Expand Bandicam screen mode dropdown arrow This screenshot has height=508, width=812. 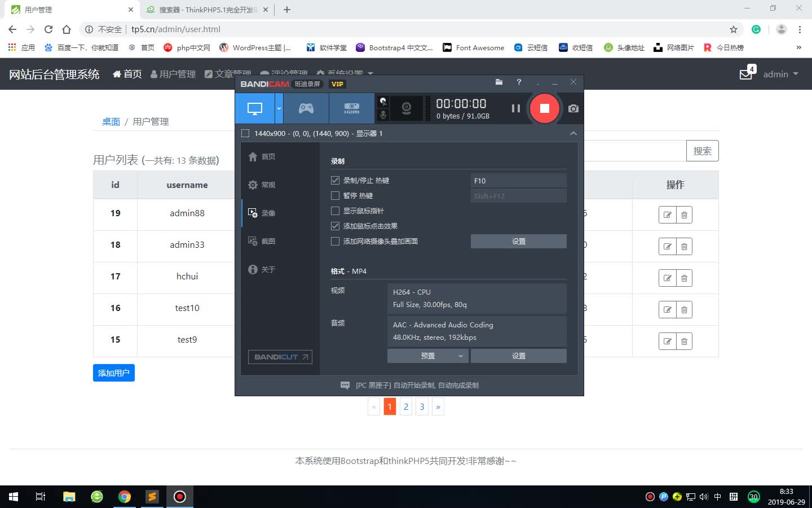[x=279, y=108]
